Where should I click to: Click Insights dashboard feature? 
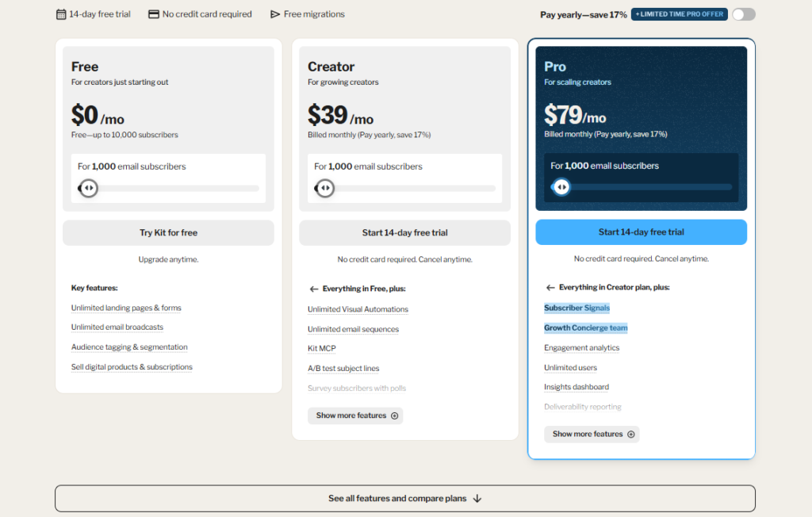576,387
